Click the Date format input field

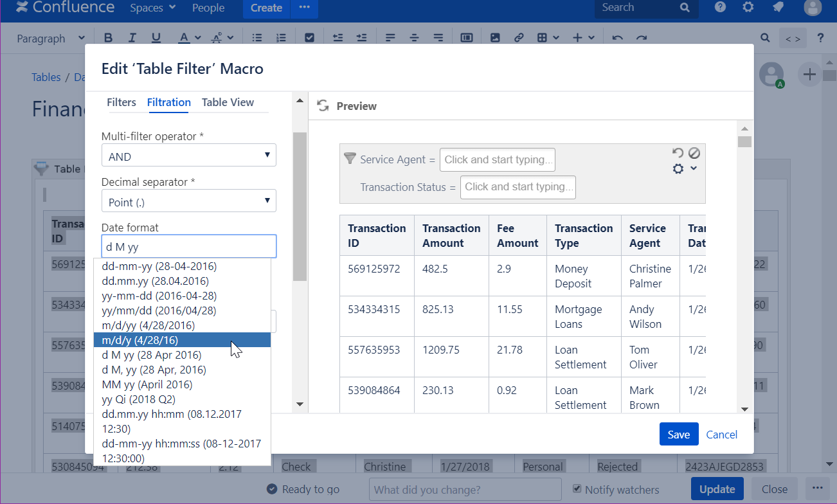(x=188, y=247)
